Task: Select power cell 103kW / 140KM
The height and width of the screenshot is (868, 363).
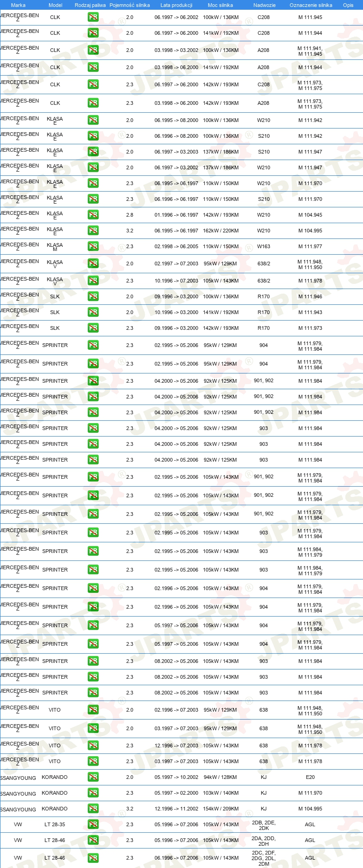Action: coord(220,793)
